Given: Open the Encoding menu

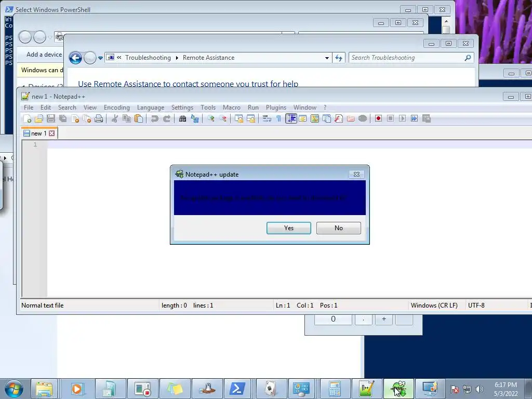Looking at the screenshot, I should click(117, 108).
